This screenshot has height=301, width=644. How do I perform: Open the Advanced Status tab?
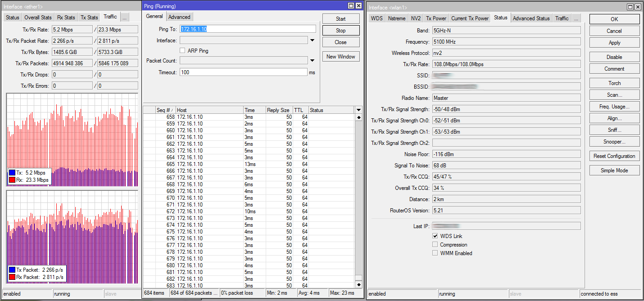531,18
